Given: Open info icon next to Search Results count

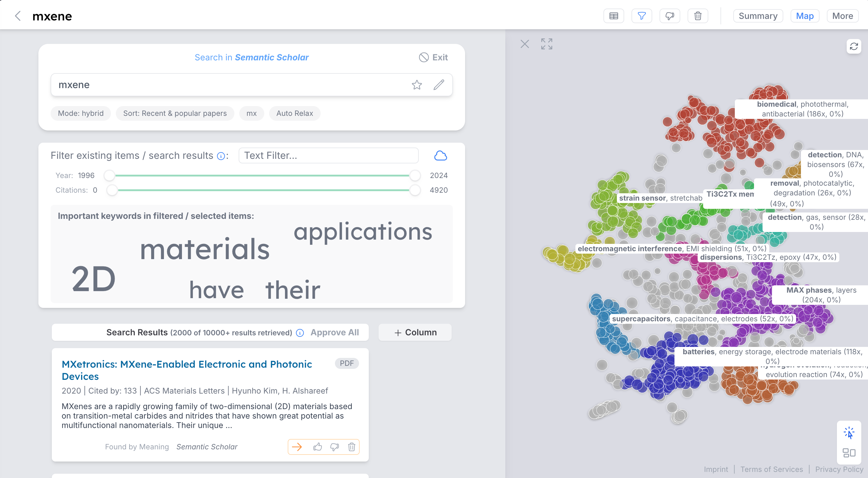Looking at the screenshot, I should 300,333.
